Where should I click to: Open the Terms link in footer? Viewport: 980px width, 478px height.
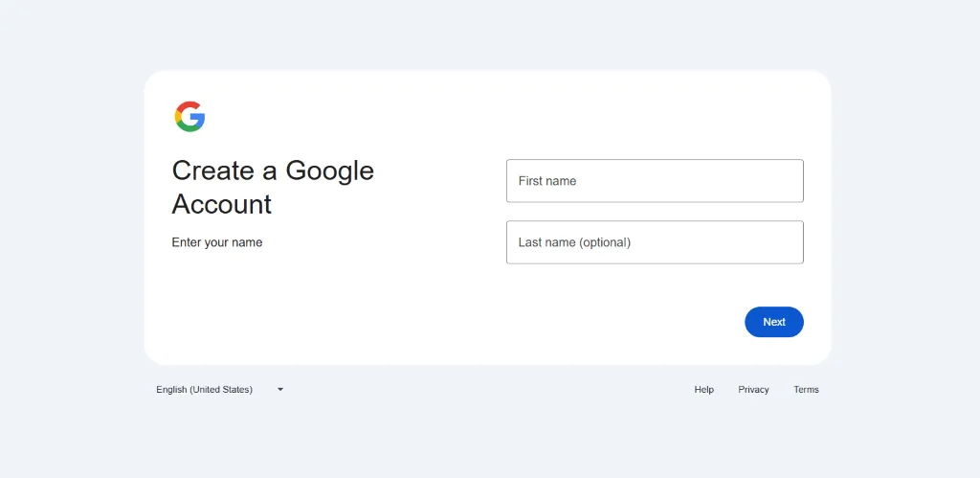806,390
